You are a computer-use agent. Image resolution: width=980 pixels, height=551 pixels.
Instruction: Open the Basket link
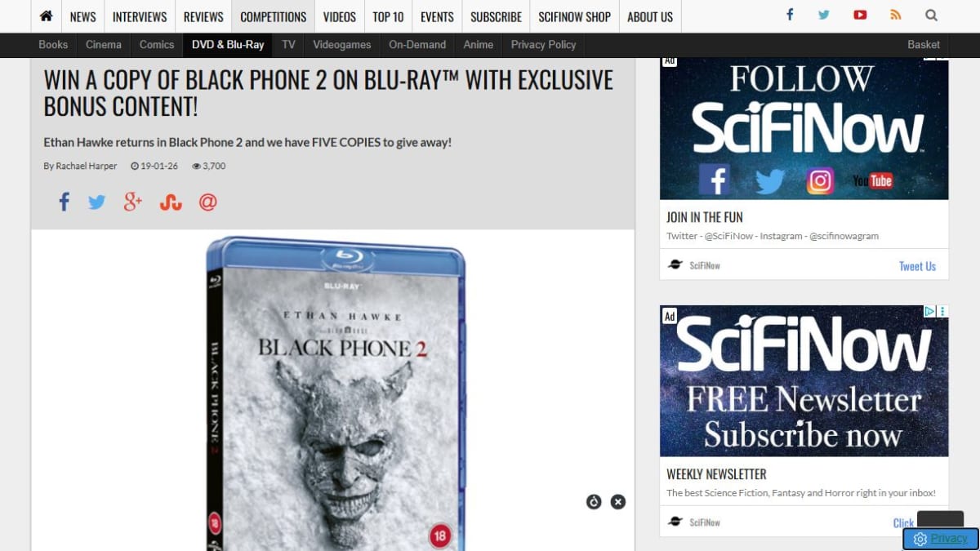click(924, 45)
